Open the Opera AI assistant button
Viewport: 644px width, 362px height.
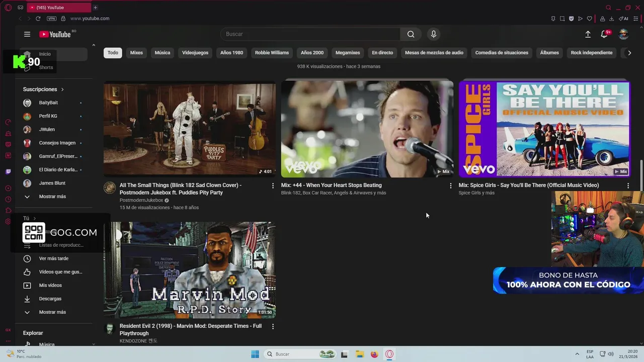(x=623, y=19)
